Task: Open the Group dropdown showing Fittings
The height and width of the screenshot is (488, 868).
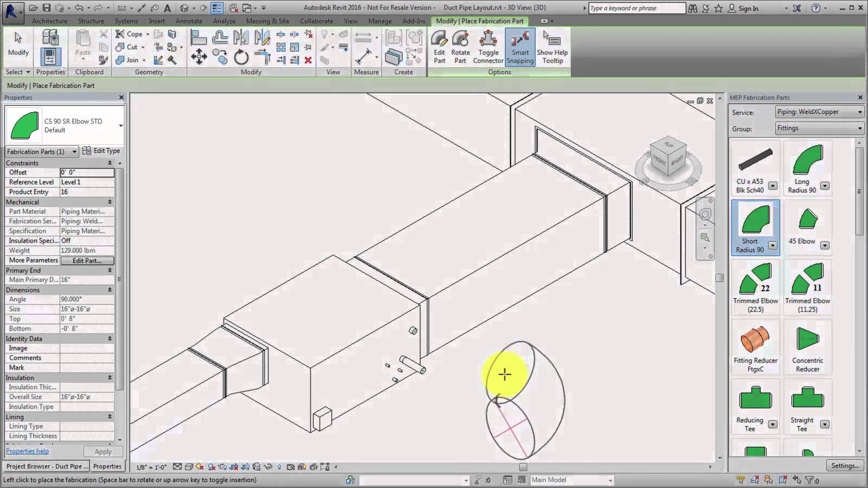Action: (819, 129)
